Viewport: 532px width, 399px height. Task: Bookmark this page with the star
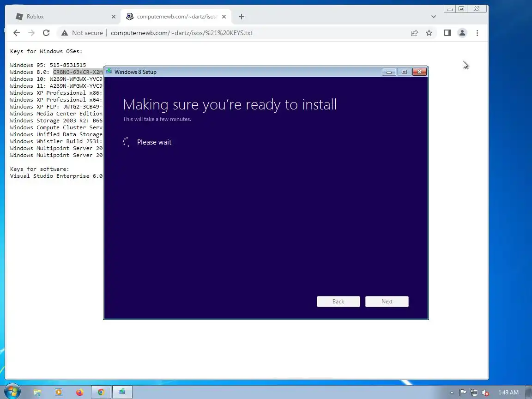(x=429, y=33)
